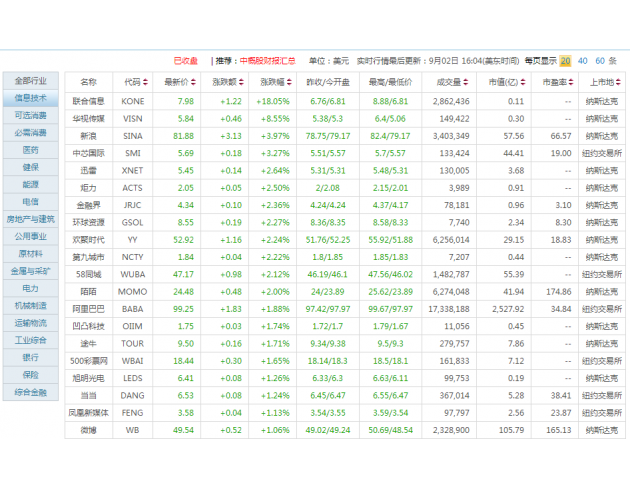The width and height of the screenshot is (630, 490).
Task: Open 途牛 stock name
Action: tap(88, 343)
